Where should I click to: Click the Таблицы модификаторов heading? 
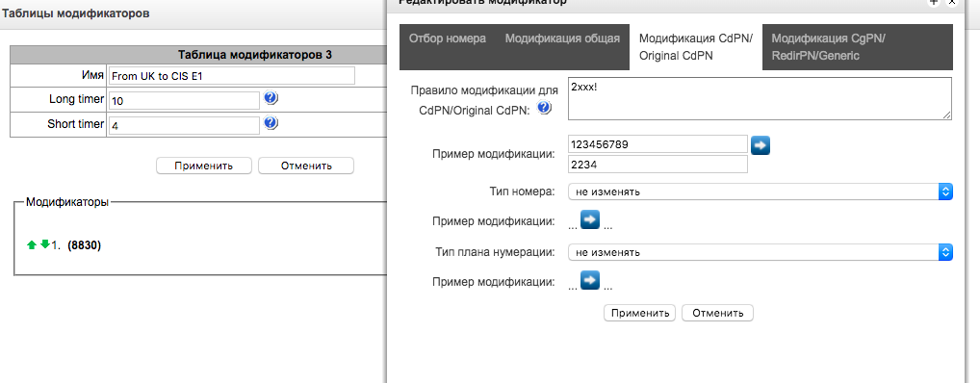(76, 13)
